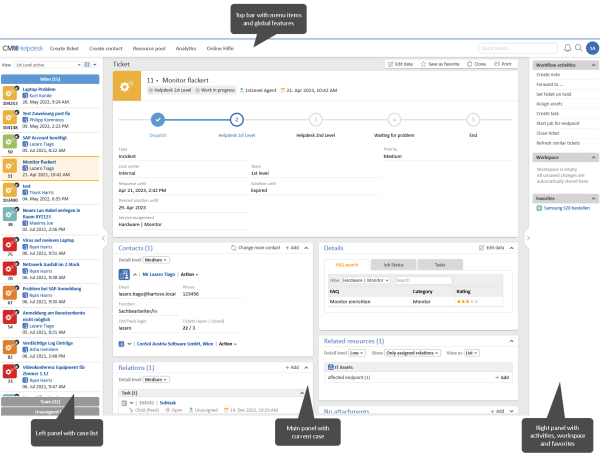Click the Save as favorite star icon
Image resolution: width=600 pixels, height=457 pixels.
pos(424,63)
